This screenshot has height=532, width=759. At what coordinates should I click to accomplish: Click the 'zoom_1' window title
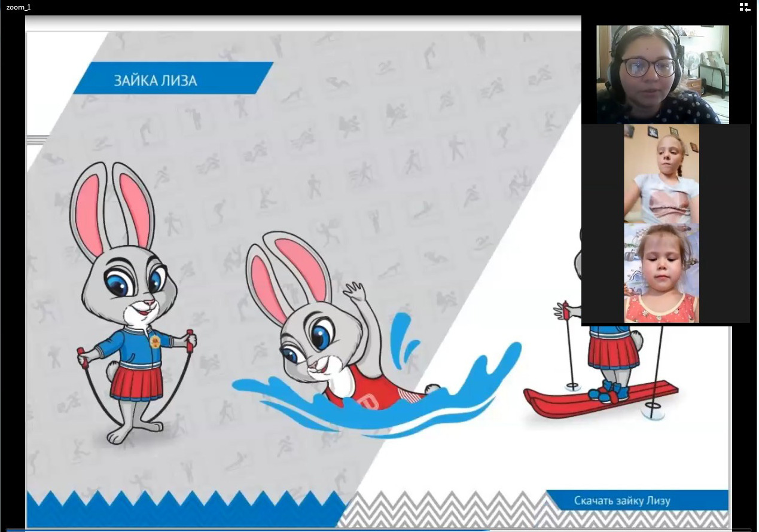tap(19, 7)
